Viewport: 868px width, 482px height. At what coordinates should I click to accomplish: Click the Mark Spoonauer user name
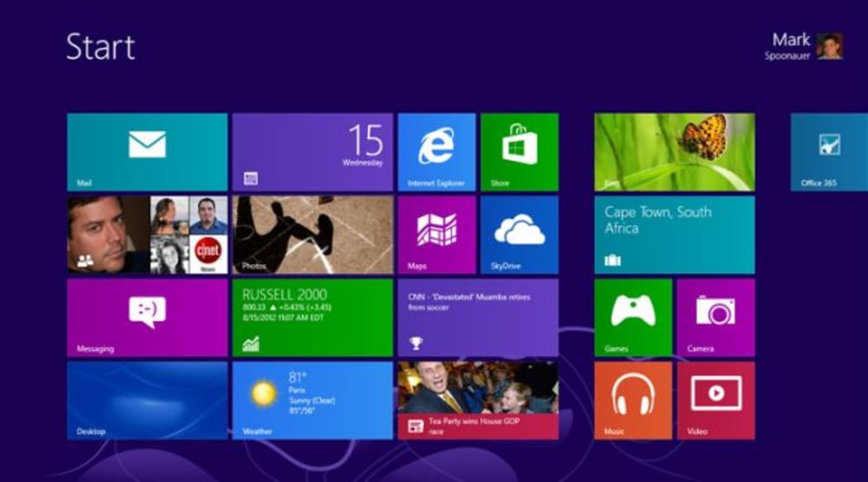[x=787, y=46]
